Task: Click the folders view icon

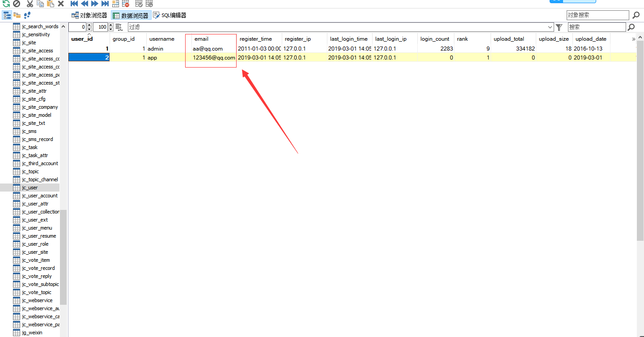Action: point(17,15)
